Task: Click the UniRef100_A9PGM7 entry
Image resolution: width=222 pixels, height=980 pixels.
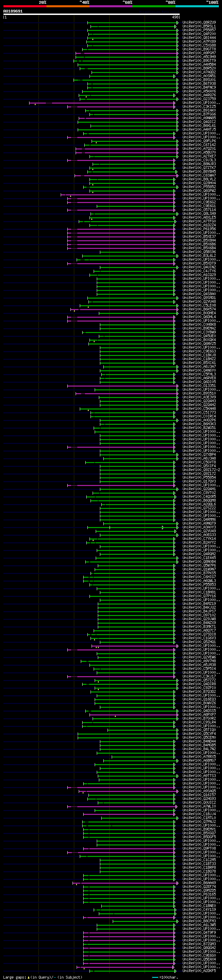Action: coord(199,53)
